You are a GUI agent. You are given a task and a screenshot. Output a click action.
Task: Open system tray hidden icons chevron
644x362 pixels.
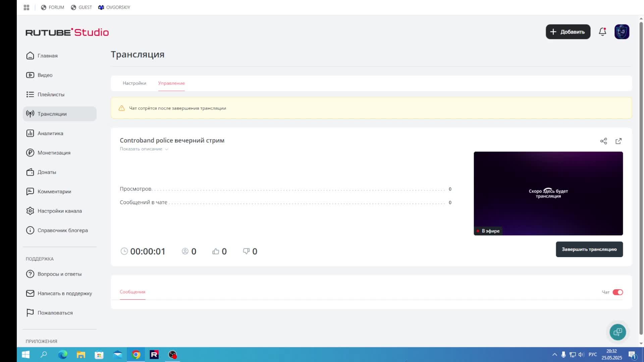(554, 355)
